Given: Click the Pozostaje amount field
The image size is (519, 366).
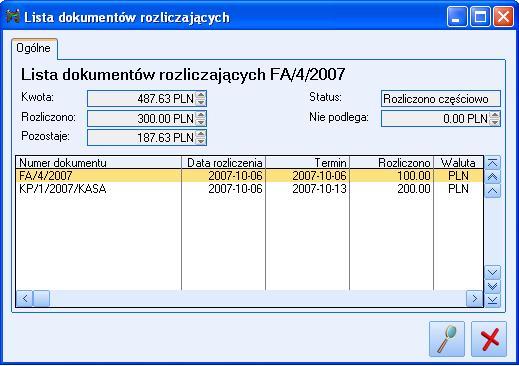Looking at the screenshot, I should 147,138.
